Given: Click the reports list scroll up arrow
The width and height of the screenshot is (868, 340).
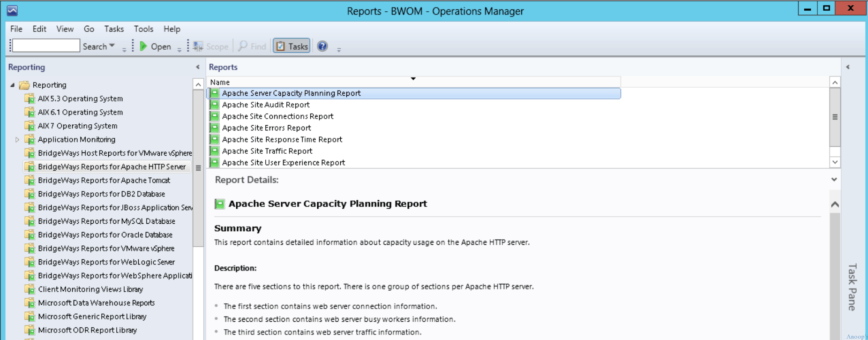Looking at the screenshot, I should pos(835,82).
